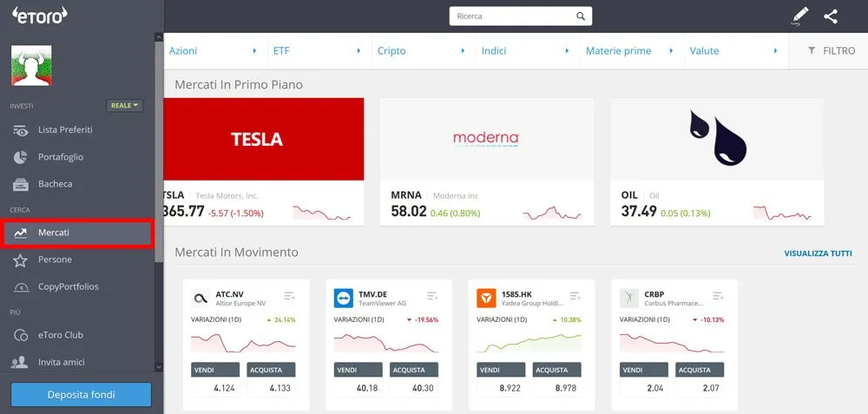Screen dimensions: 868x414
Task: Click the TSLA mini price chart
Action: coord(322,214)
